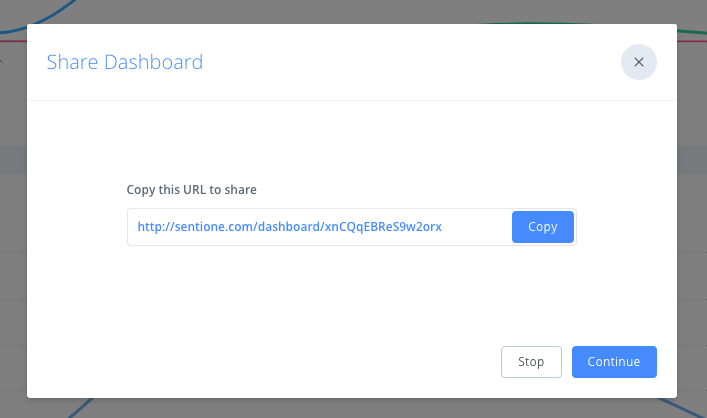Click the X icon in dialog header
Viewport: 707px width, 418px height.
pyautogui.click(x=638, y=62)
